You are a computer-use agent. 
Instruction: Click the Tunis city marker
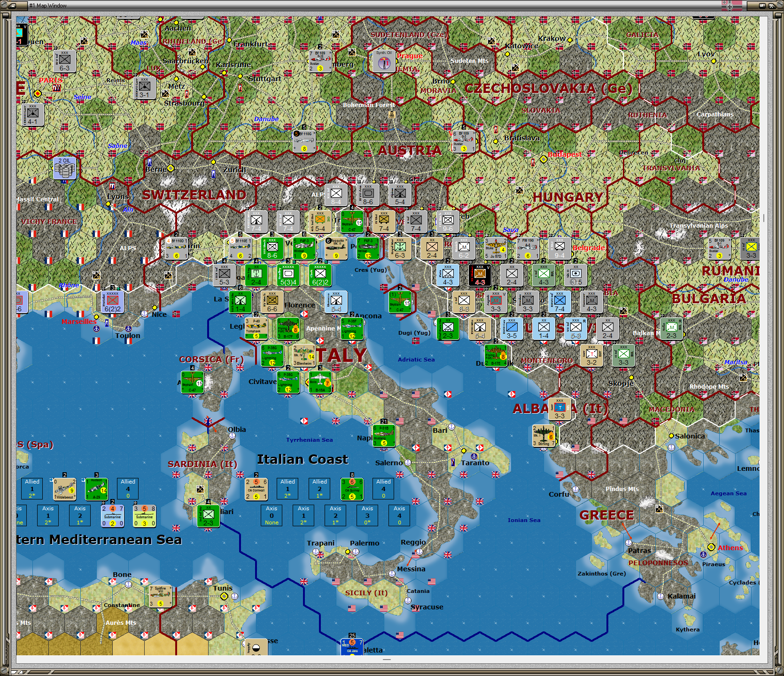[224, 596]
